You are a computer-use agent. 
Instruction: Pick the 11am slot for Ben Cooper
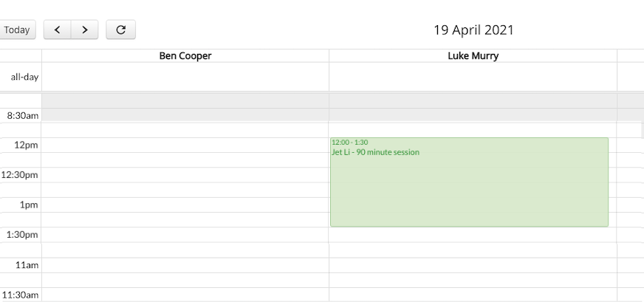point(185,265)
